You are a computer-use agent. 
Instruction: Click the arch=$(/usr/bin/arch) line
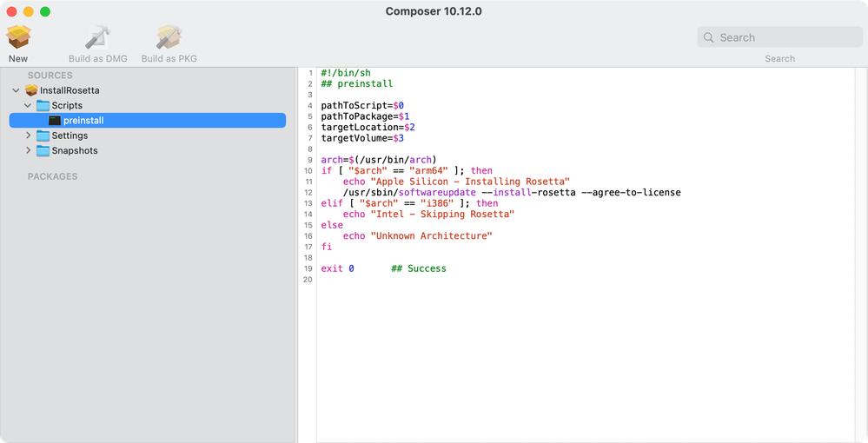coord(379,160)
